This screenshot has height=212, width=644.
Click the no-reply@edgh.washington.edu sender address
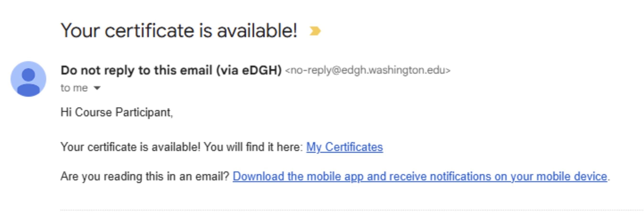coord(367,70)
